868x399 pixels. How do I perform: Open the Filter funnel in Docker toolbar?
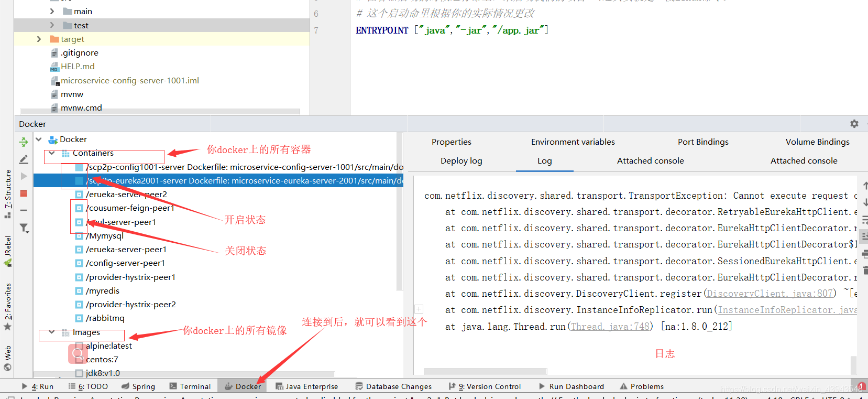(x=24, y=228)
